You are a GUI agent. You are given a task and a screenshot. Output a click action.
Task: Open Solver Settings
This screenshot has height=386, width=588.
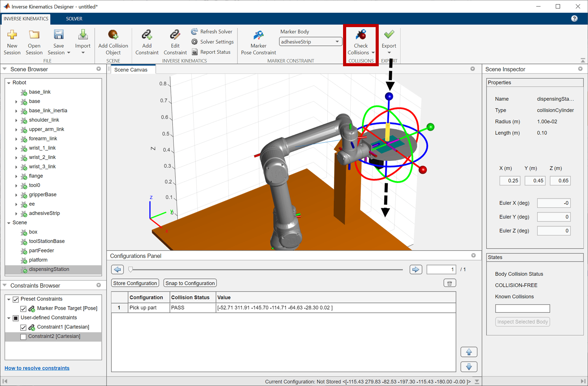[x=212, y=42]
